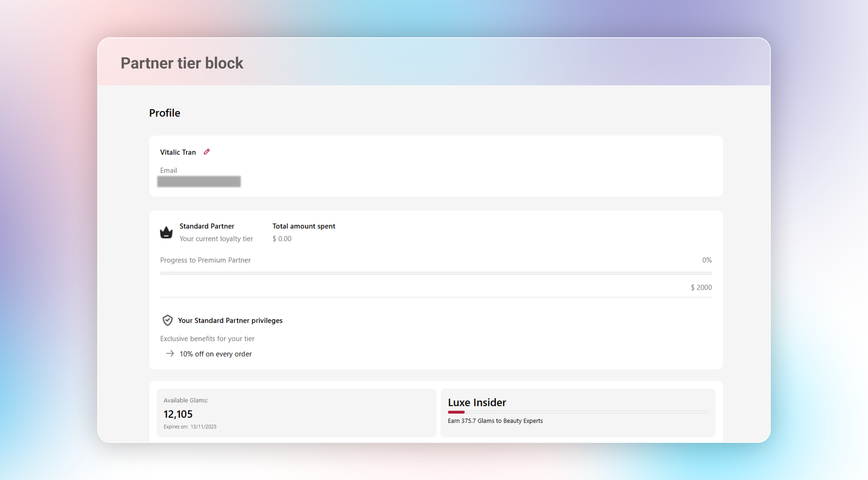The width and height of the screenshot is (868, 480).
Task: Click the $ 0.00 spent amount
Action: (x=282, y=239)
